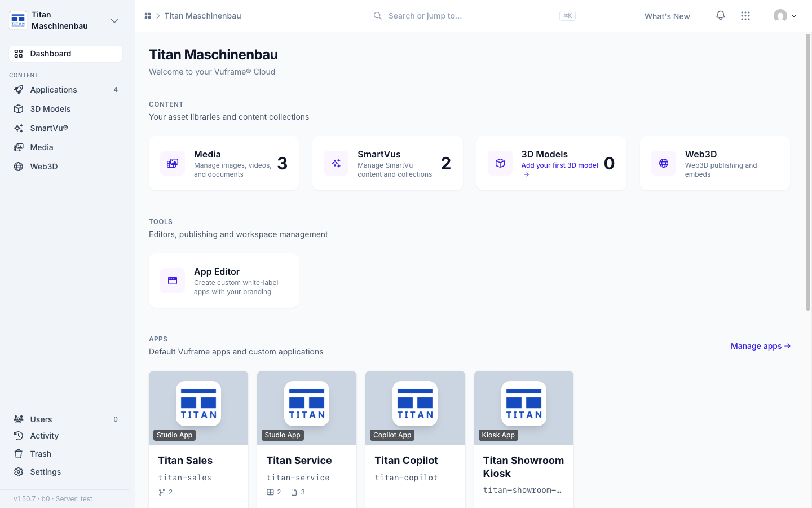This screenshot has width=812, height=508.
Task: Follow the Add your first 3D model link
Action: 559,169
